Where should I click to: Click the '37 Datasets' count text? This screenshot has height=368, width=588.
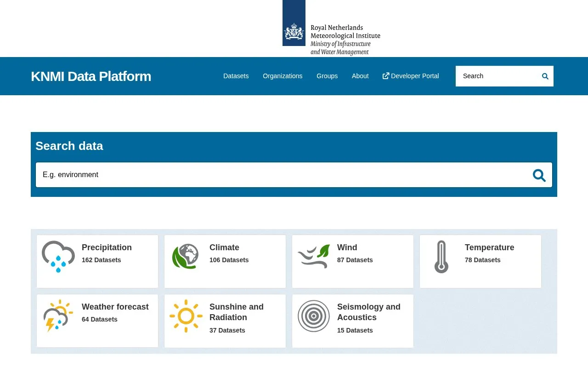(227, 330)
